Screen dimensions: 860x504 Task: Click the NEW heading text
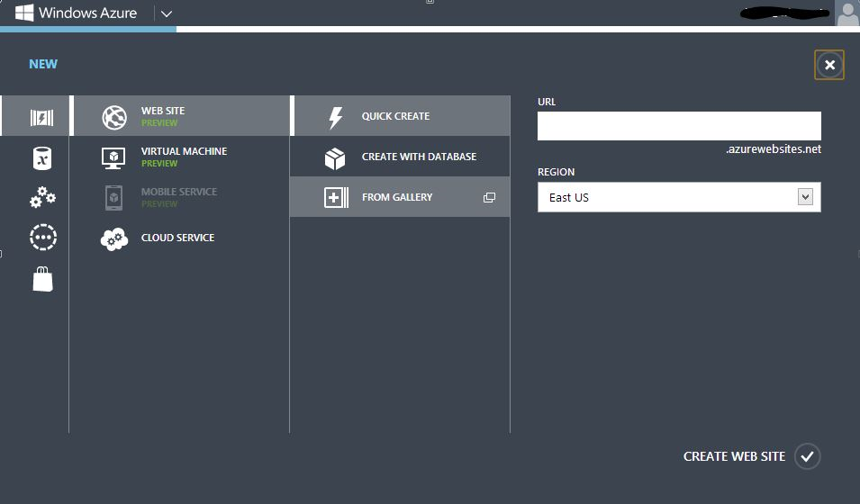point(43,64)
